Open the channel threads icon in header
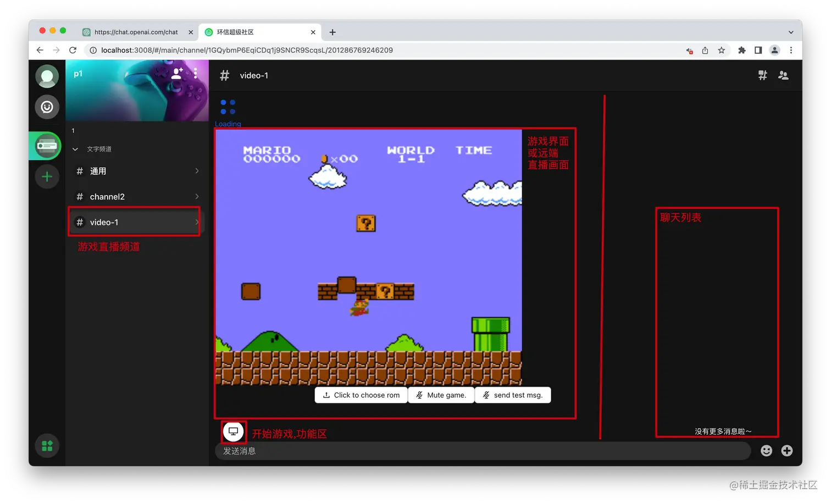This screenshot has height=504, width=831. pos(763,75)
